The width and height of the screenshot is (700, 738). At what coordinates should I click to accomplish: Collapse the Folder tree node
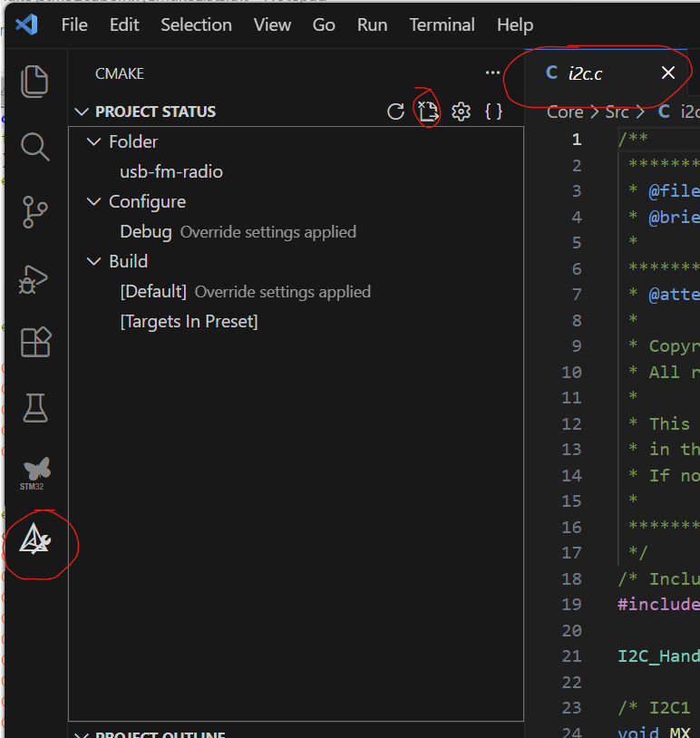(92, 142)
